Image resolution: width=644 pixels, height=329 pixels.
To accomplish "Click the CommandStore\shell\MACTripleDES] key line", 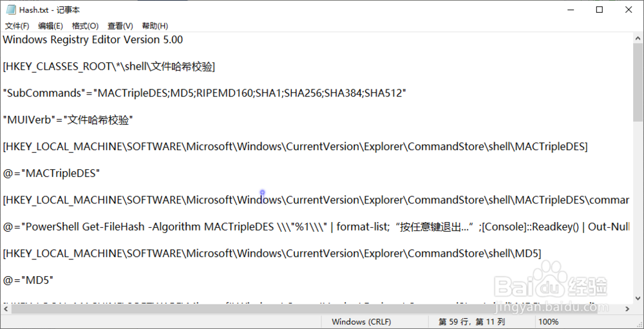I will [x=296, y=147].
